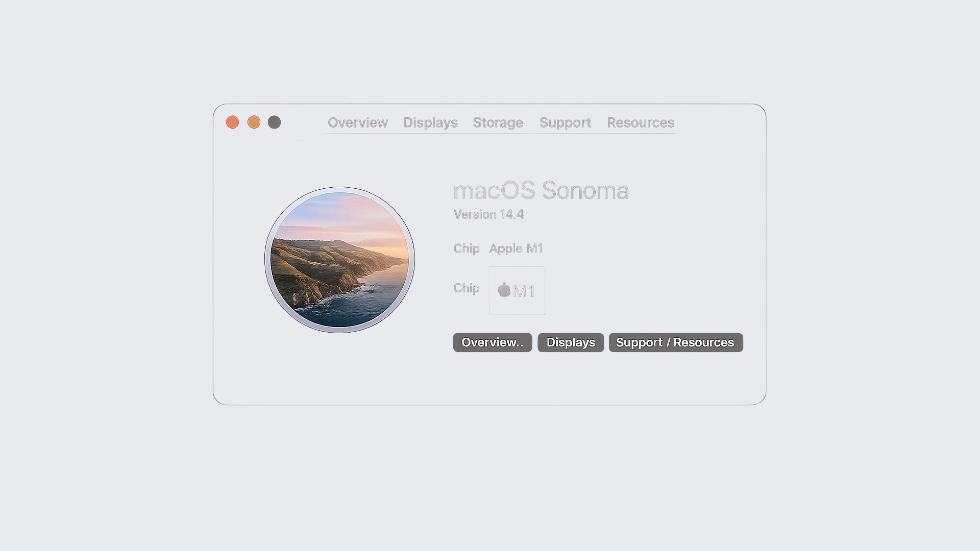Click the gray zoom window button

(x=274, y=122)
